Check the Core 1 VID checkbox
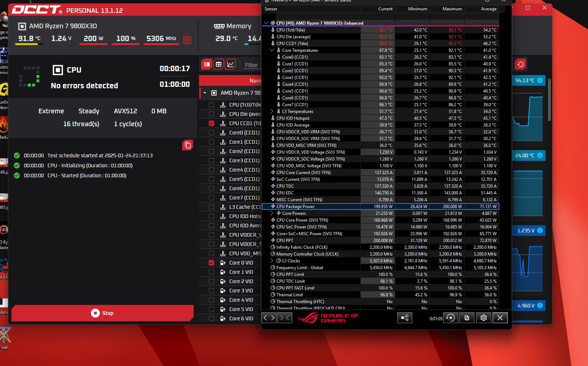 click(x=211, y=272)
